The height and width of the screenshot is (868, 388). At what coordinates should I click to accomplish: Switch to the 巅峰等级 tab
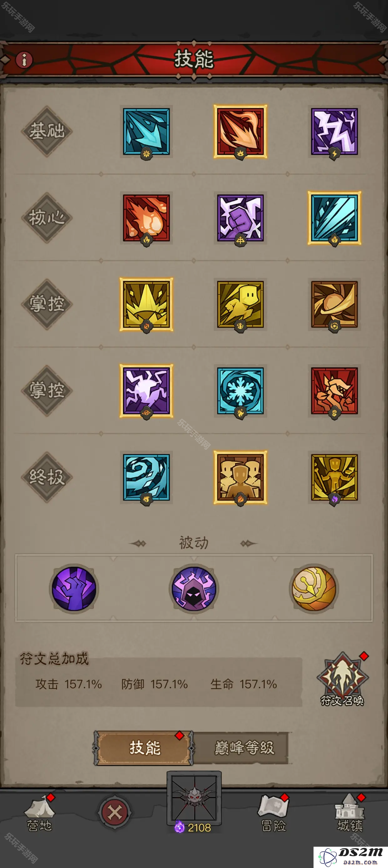point(244,748)
